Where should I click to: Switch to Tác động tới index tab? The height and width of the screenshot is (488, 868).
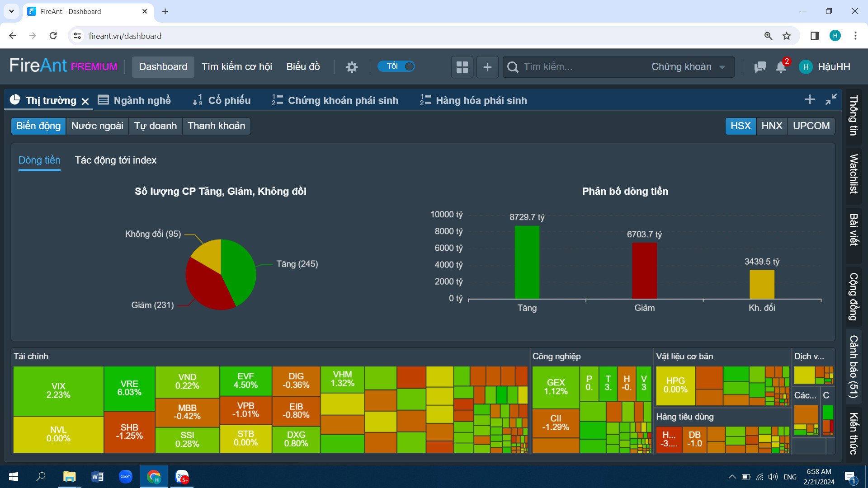(x=116, y=160)
